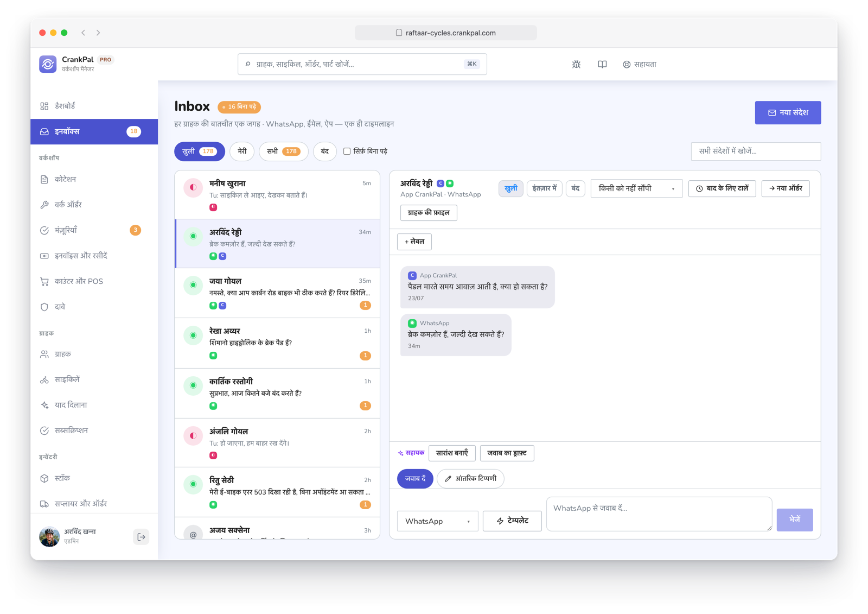Click the logout icon beside अरविंद खन्ना
Viewport: 868px width, 614px height.
[x=141, y=537]
